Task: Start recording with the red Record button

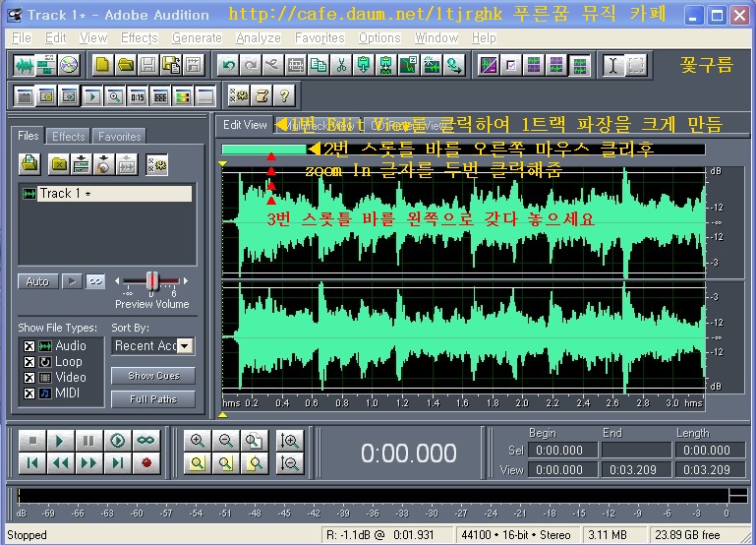Action: (146, 463)
